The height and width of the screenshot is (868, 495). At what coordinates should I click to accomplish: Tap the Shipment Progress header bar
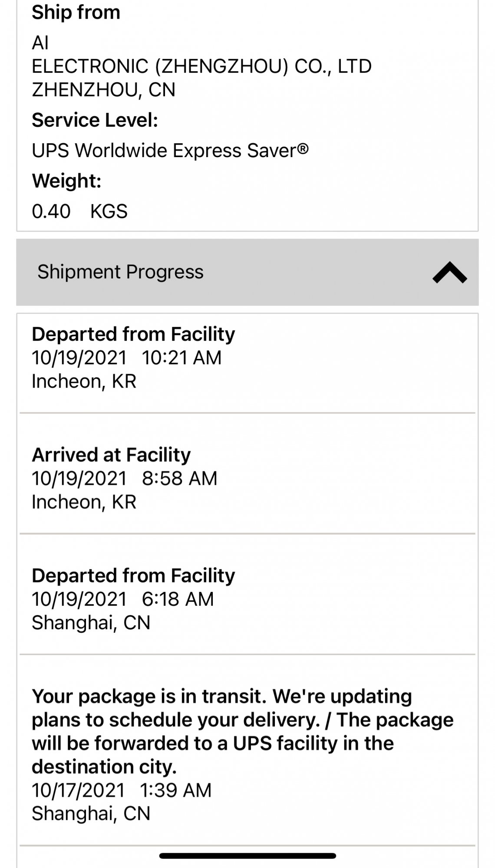[247, 272]
